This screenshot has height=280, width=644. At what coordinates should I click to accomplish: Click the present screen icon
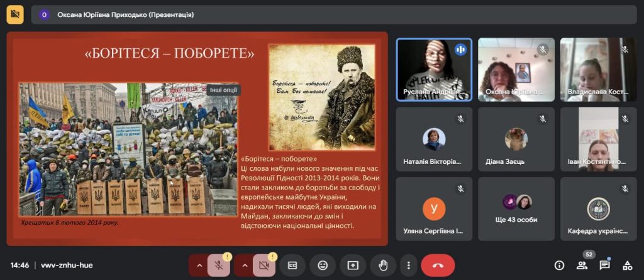[353, 265]
